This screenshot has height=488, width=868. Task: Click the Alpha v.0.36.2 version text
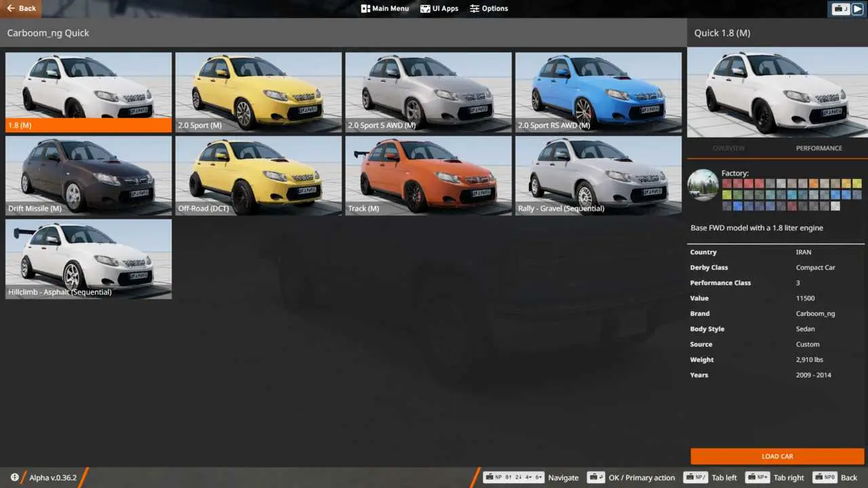(x=53, y=478)
